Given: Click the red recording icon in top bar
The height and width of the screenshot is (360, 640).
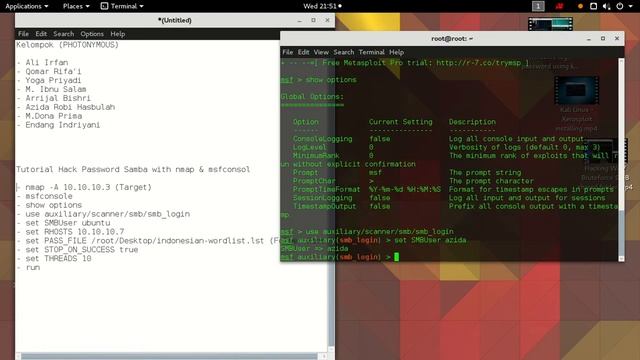Looking at the screenshot, I should tap(559, 6).
